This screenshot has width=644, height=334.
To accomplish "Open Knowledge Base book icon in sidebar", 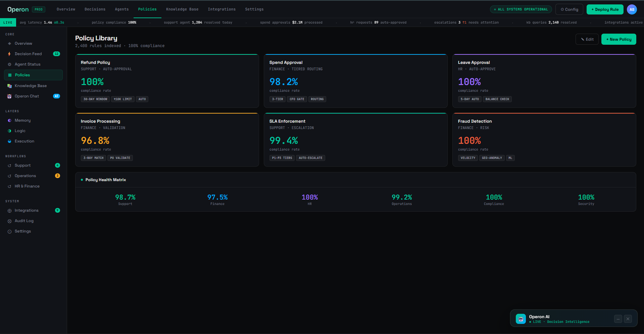I will pyautogui.click(x=9, y=86).
